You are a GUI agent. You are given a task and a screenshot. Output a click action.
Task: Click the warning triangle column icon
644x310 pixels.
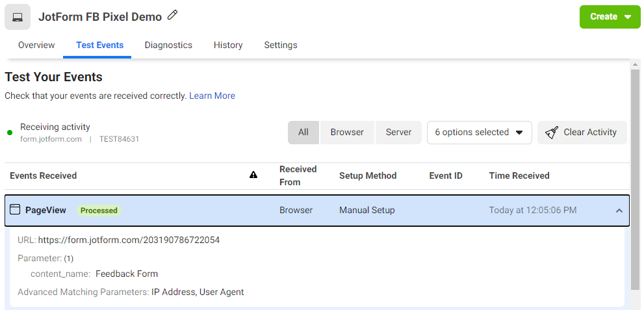[253, 175]
